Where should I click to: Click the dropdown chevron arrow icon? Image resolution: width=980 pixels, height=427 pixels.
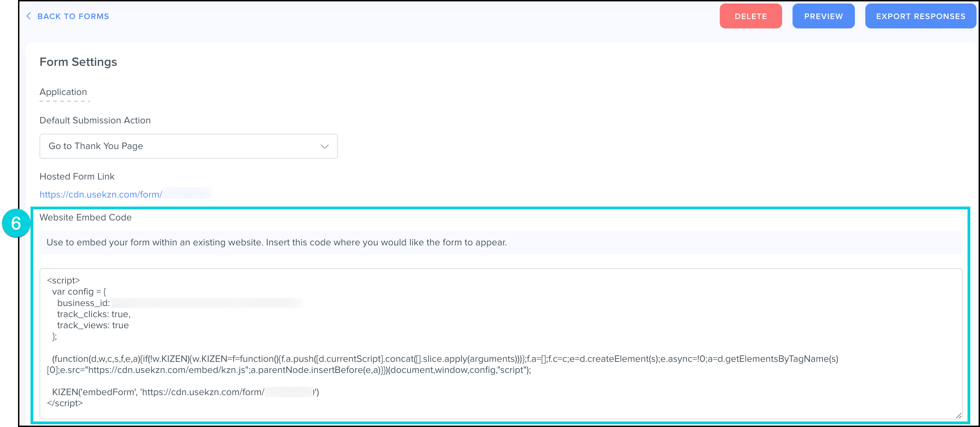(x=324, y=147)
